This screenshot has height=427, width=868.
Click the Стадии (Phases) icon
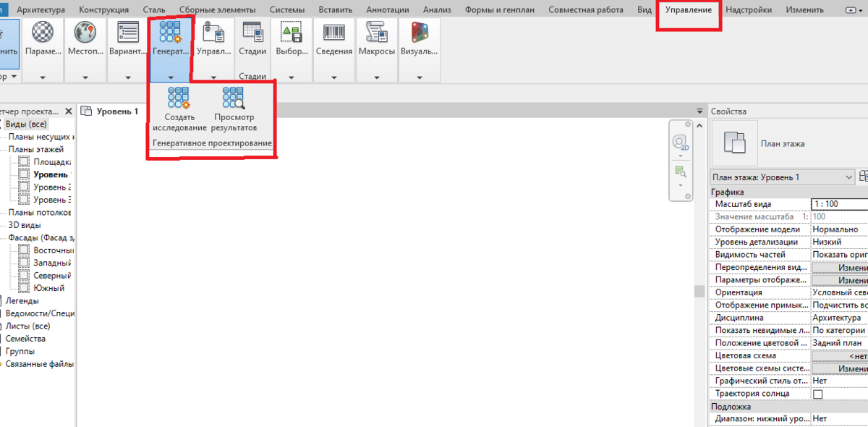(252, 33)
